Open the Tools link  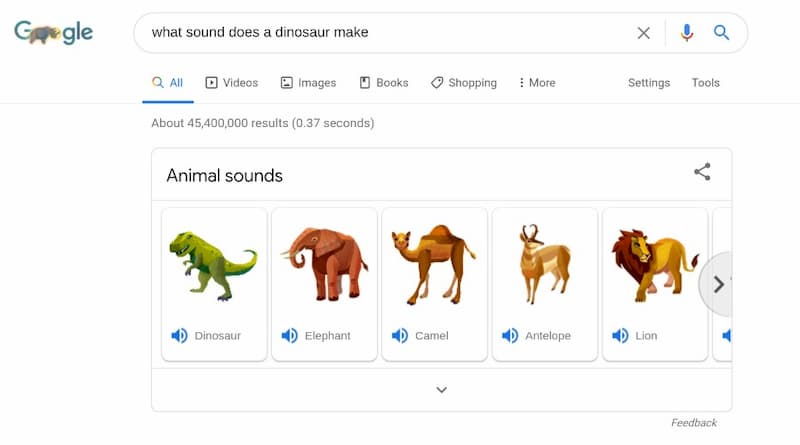(705, 83)
